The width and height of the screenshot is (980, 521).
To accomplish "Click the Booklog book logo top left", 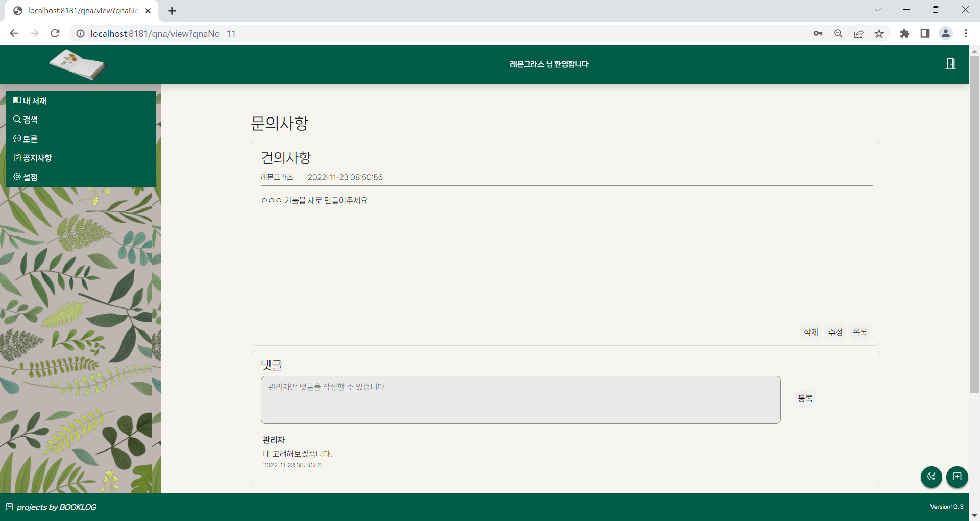I will coord(78,64).
